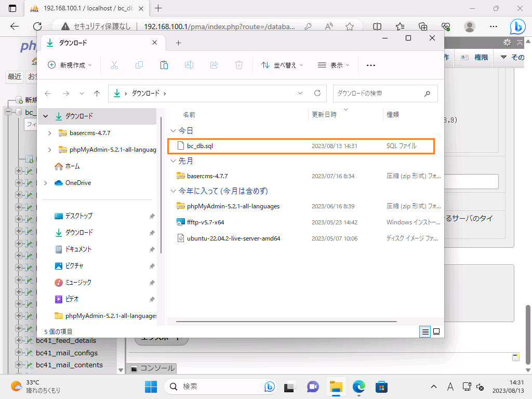Go up one folder with up arrow
This screenshot has height=399, width=532.
pyautogui.click(x=97, y=94)
